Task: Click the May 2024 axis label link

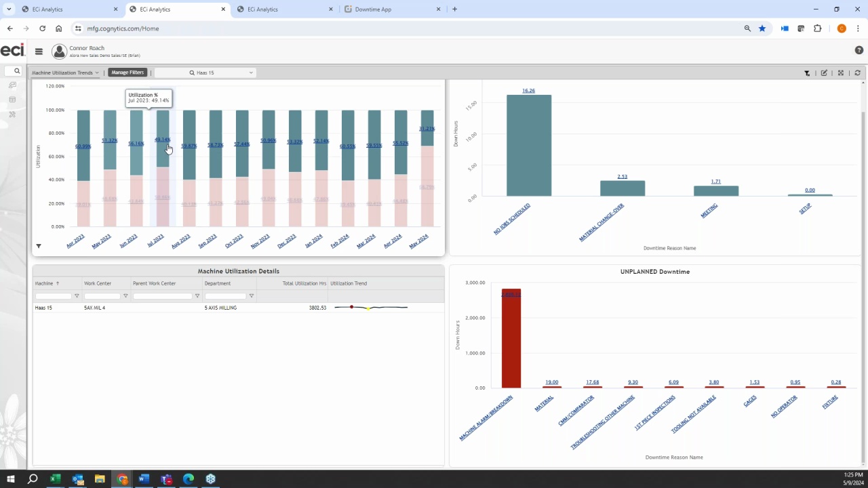Action: [x=419, y=241]
